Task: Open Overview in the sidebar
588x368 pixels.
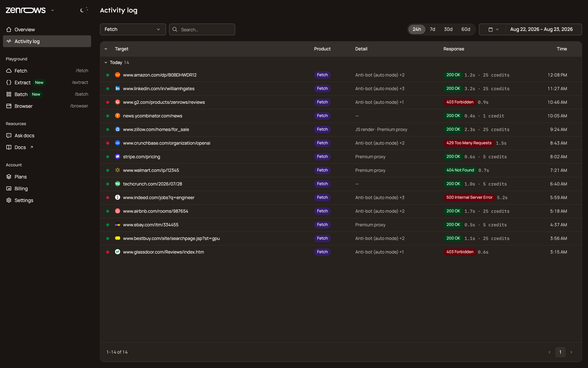Action: [x=47, y=29]
